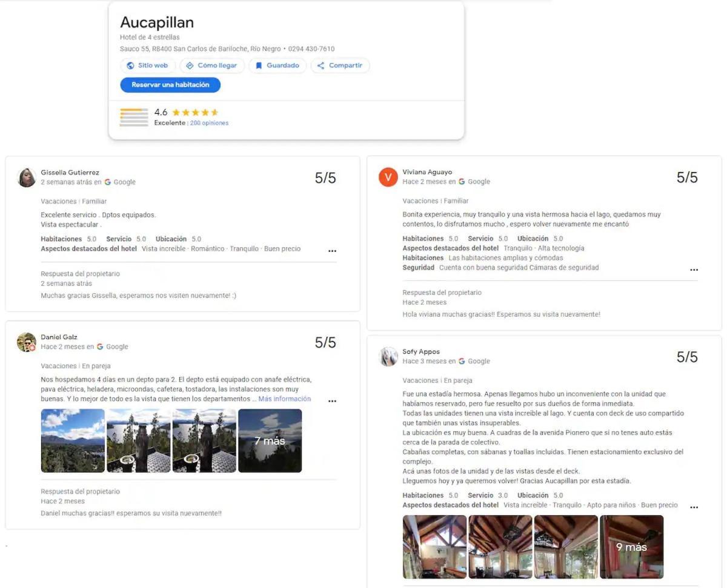Open Viviana Aguayo's orange V avatar
Screen dimensions: 727x588
[388, 177]
